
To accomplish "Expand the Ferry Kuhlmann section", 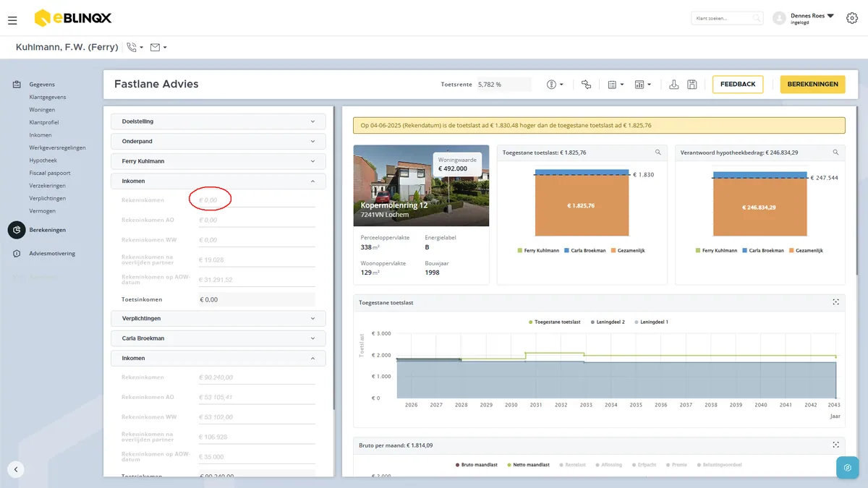I will coord(218,161).
